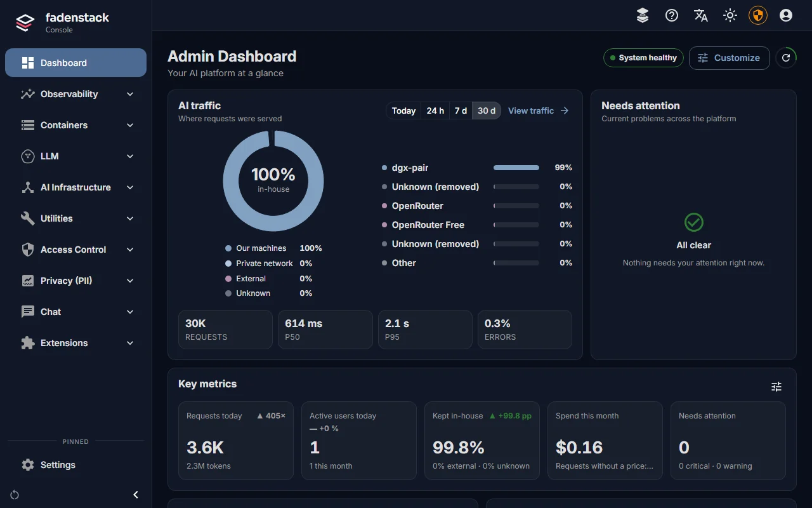
Task: Open the Needs attention metric card
Action: tap(728, 440)
